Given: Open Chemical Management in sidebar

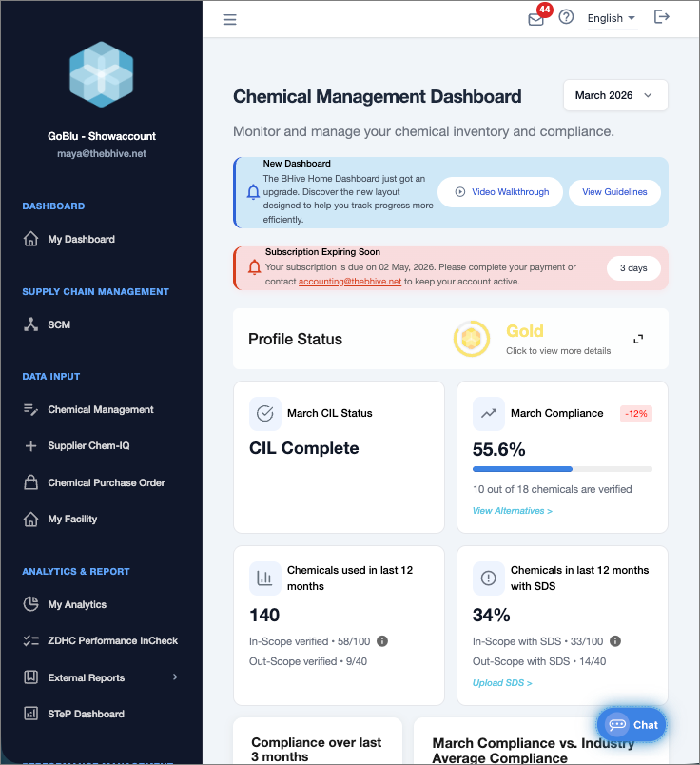Looking at the screenshot, I should pyautogui.click(x=101, y=409).
